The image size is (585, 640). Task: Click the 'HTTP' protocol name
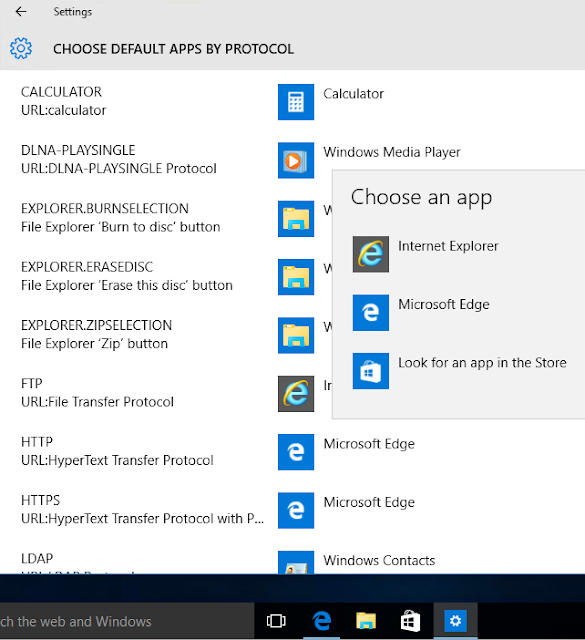(37, 442)
